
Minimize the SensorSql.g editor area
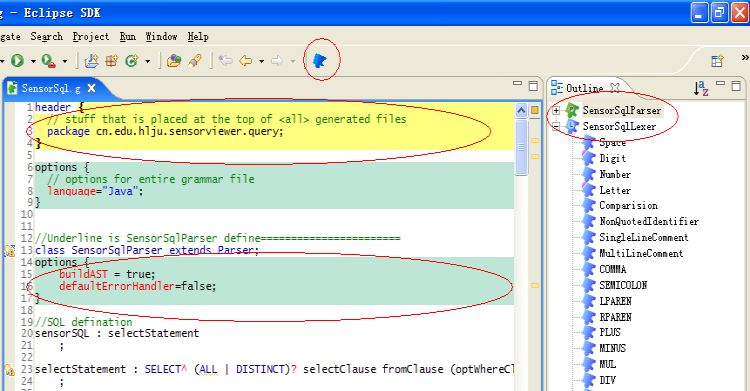(517, 84)
